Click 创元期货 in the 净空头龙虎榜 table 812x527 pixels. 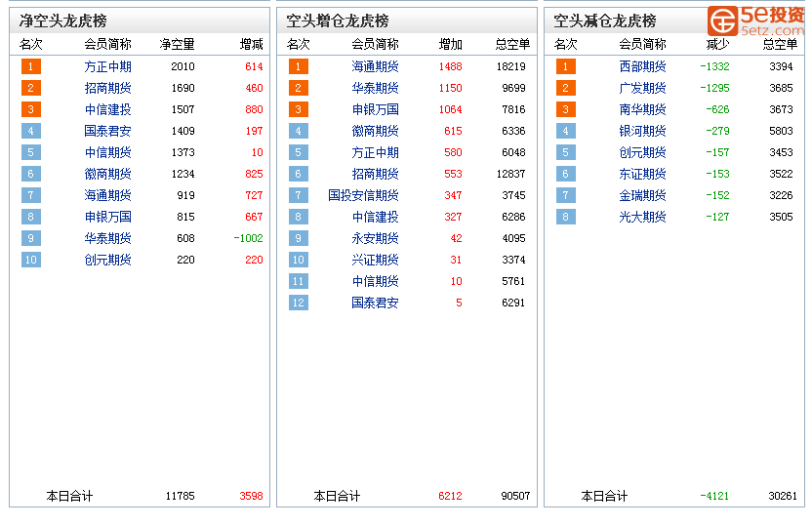pos(107,260)
